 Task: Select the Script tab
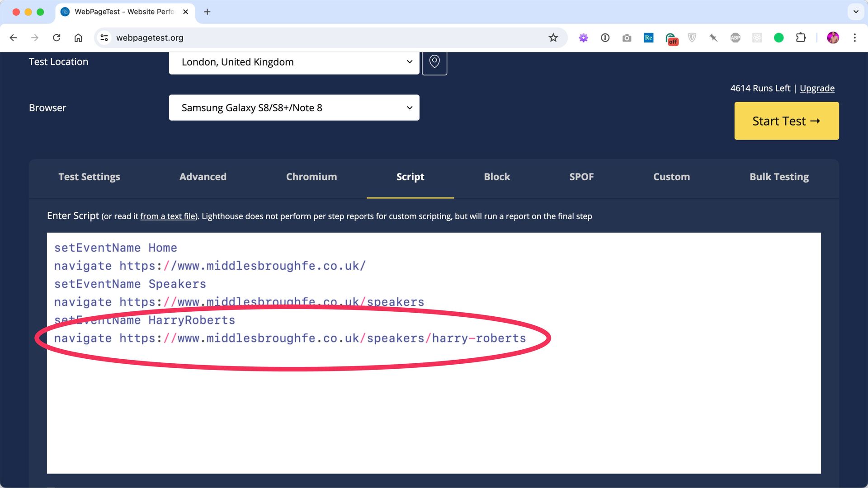point(410,177)
